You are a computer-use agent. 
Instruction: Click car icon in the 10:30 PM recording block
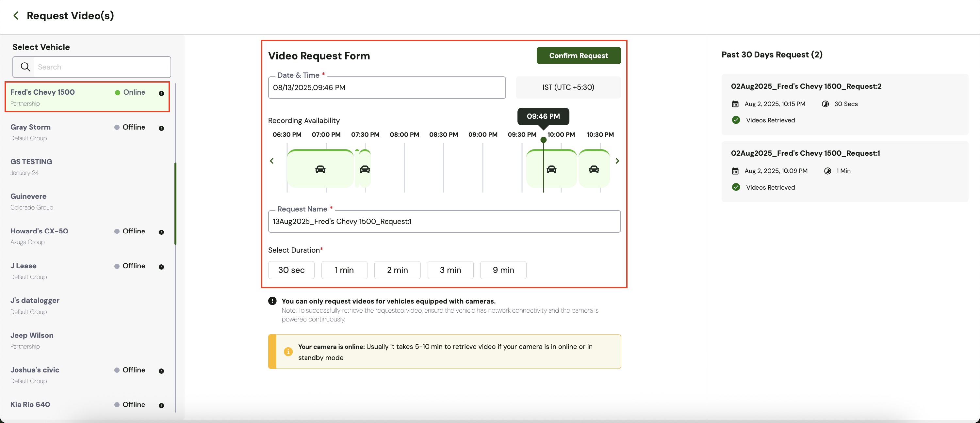[594, 169]
